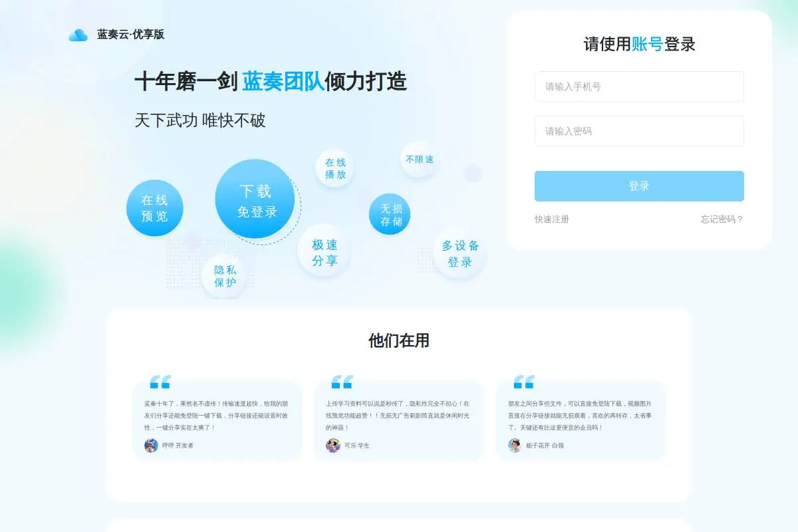Click the 蓝奏云·优享版 brand name

pos(130,35)
